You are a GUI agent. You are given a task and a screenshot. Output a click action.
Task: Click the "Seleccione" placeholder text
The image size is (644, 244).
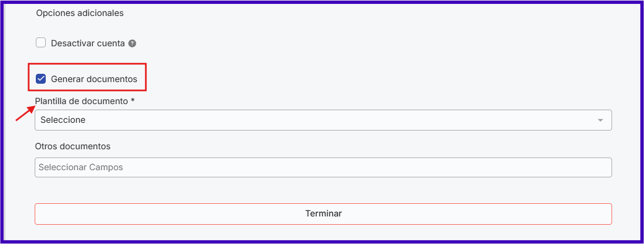tap(63, 120)
